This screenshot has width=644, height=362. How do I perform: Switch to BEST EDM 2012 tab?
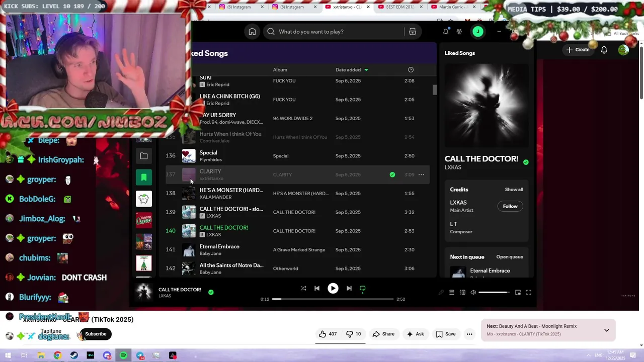(x=400, y=7)
